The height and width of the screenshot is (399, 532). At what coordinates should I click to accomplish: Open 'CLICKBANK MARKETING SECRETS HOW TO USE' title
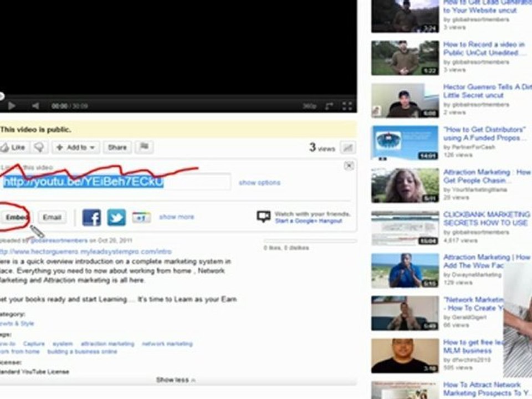486,219
